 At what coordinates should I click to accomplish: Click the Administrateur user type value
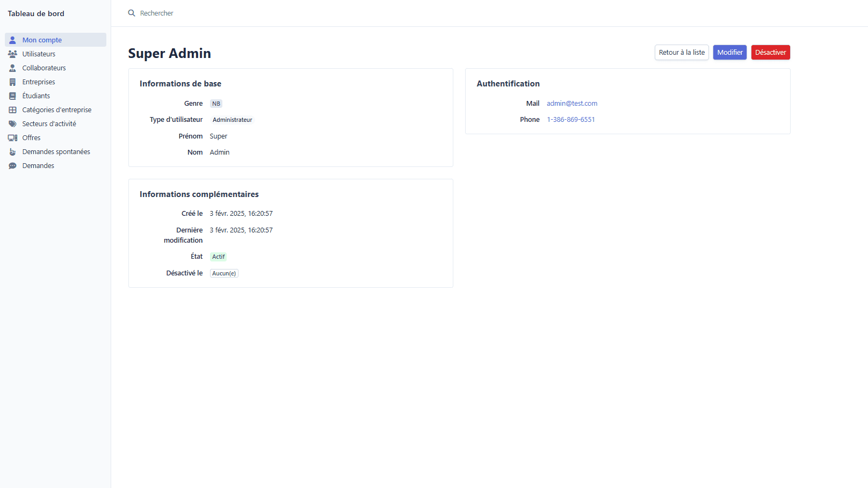click(x=232, y=120)
